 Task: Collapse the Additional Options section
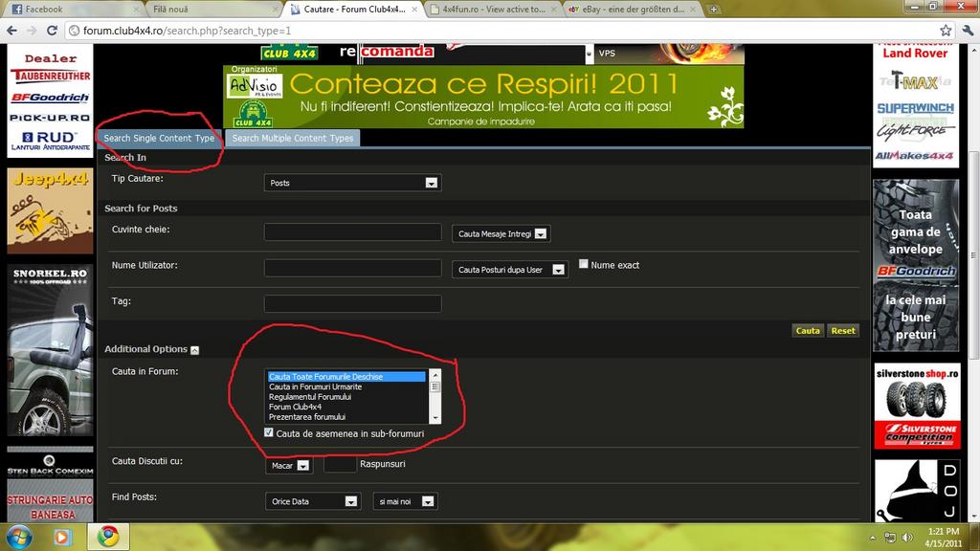[x=195, y=350]
